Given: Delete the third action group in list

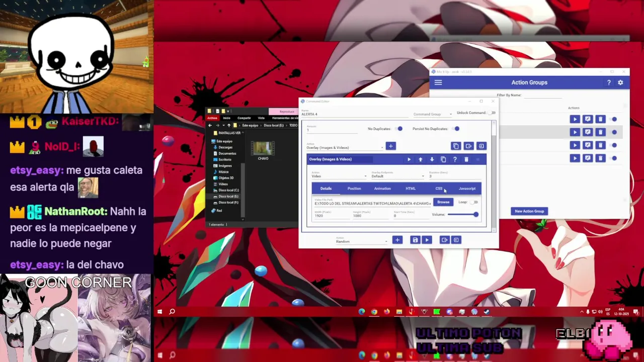Looking at the screenshot, I should pyautogui.click(x=600, y=145).
